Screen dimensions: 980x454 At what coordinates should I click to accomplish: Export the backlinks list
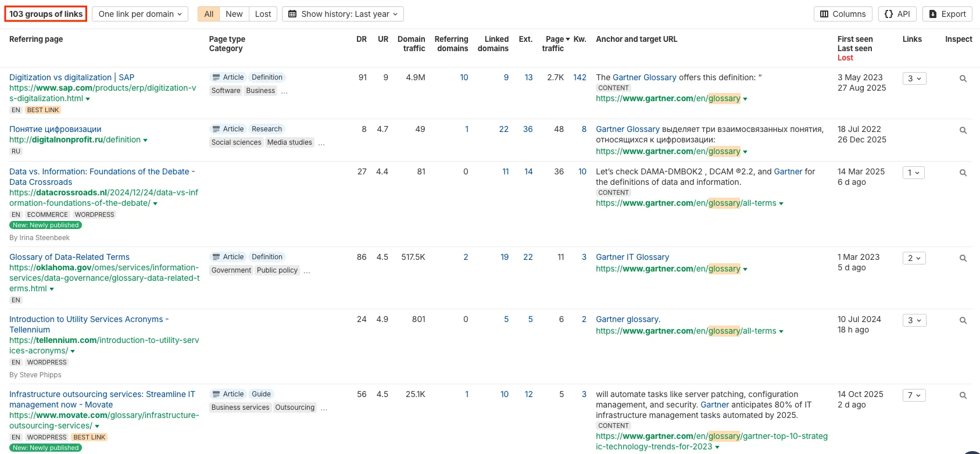coord(947,14)
